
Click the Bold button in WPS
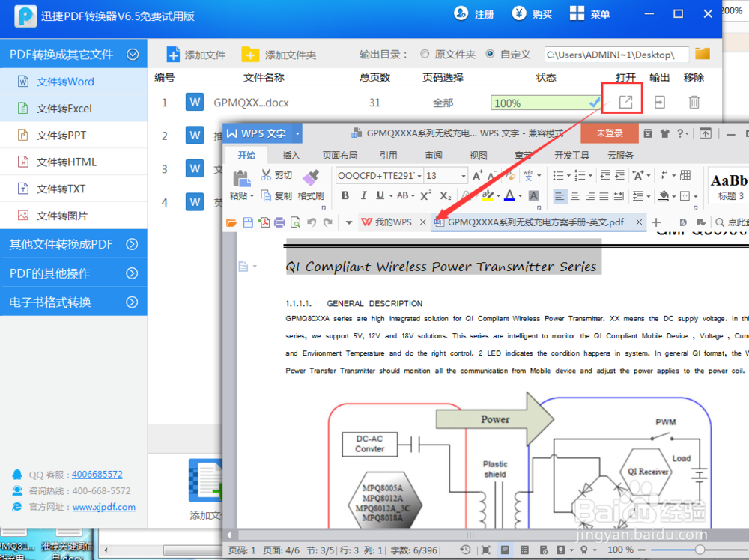[345, 195]
